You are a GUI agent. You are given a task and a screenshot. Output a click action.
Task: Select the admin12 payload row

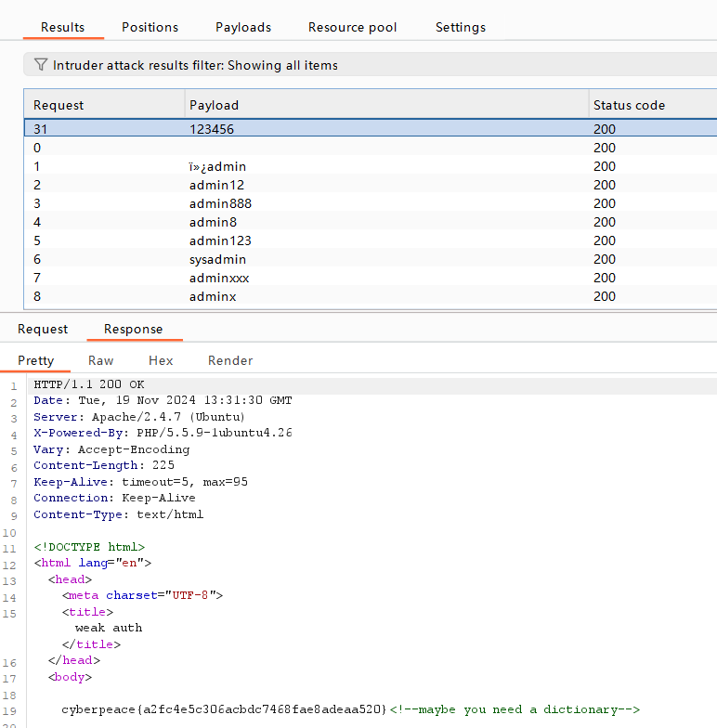click(370, 185)
